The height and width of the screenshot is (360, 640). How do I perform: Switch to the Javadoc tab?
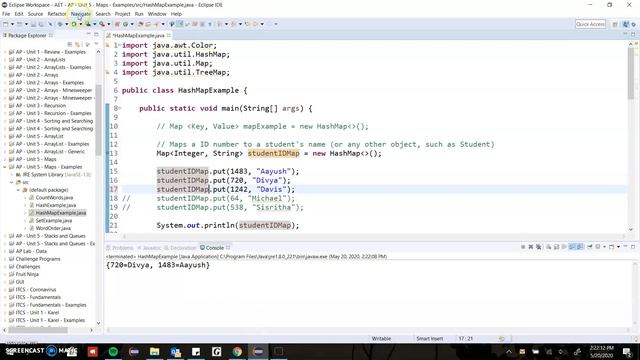tap(149, 248)
